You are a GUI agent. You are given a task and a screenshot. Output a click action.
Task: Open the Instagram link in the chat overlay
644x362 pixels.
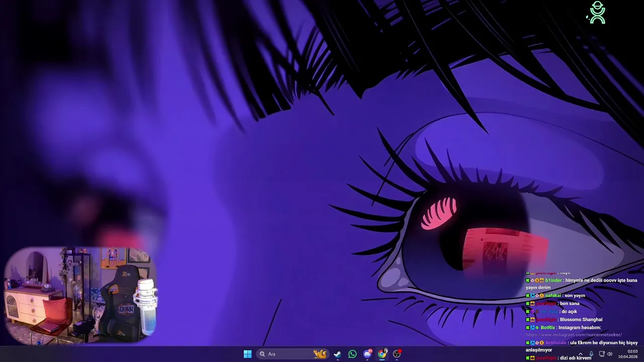click(574, 335)
